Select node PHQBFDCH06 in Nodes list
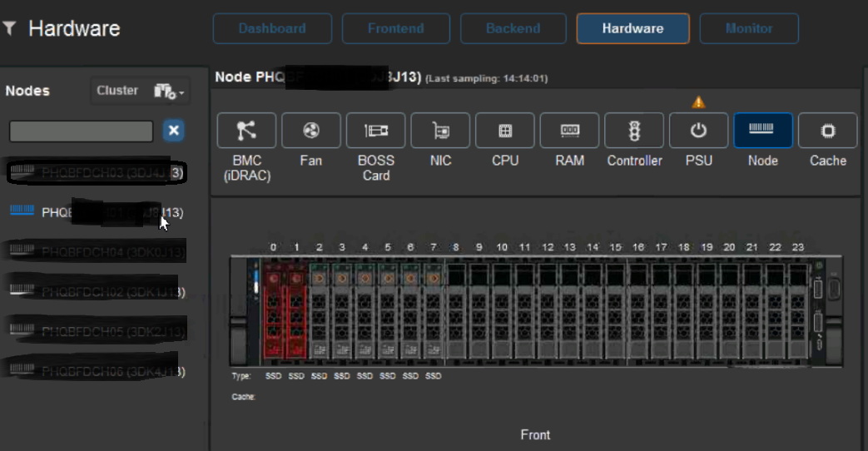This screenshot has width=868, height=451. [97, 371]
